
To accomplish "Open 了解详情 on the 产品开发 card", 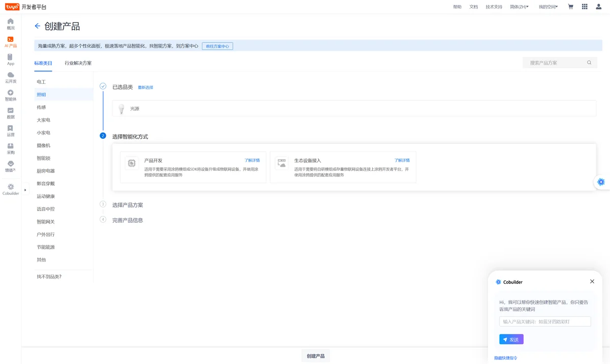I will pyautogui.click(x=252, y=161).
